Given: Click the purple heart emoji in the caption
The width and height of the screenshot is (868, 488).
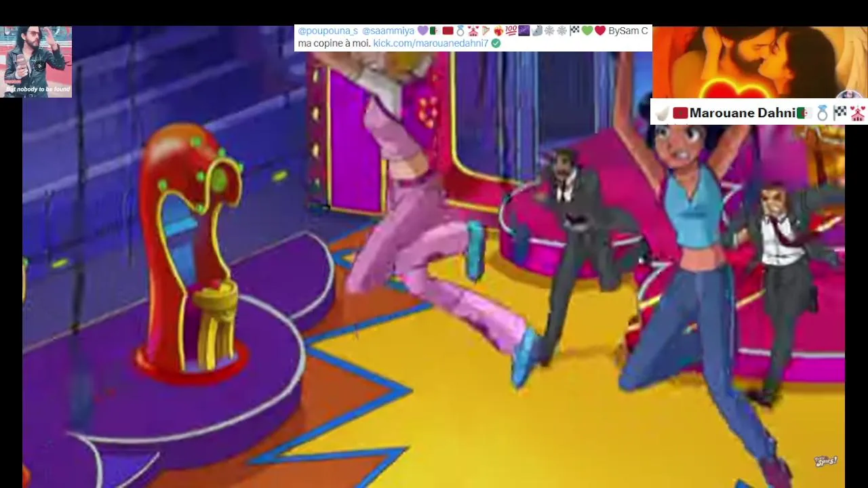Looking at the screenshot, I should tap(422, 31).
